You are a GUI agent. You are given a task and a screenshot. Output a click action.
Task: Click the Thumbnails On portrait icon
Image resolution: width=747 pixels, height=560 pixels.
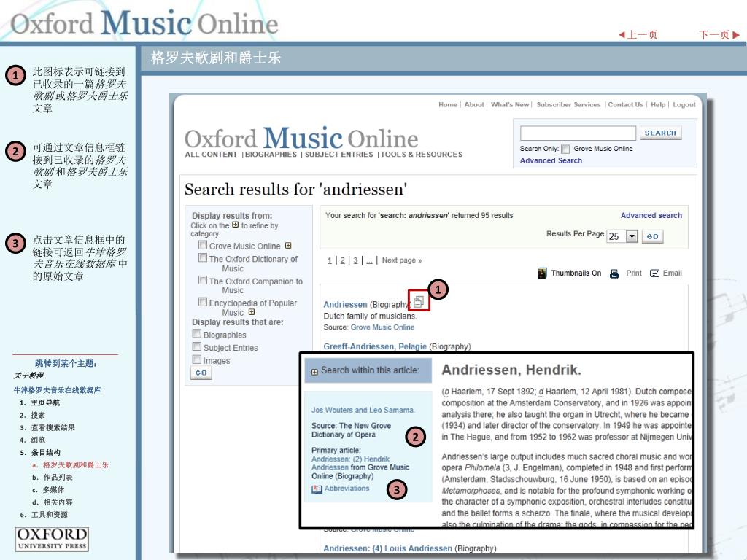(x=542, y=273)
